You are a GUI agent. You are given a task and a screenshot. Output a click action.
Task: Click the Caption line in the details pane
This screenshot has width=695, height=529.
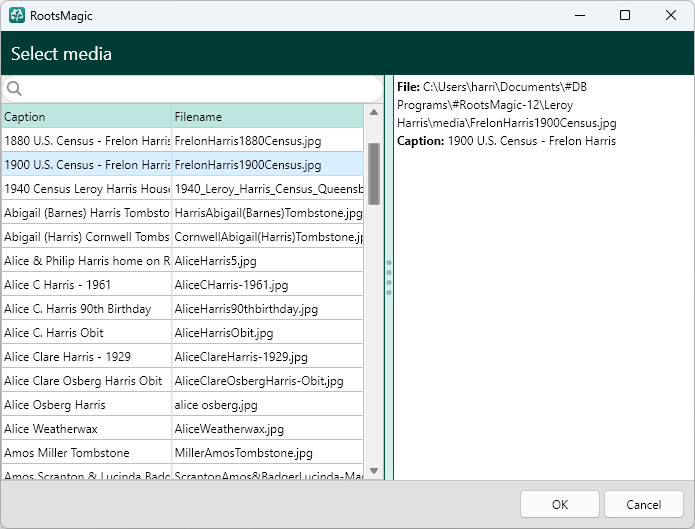click(x=507, y=141)
